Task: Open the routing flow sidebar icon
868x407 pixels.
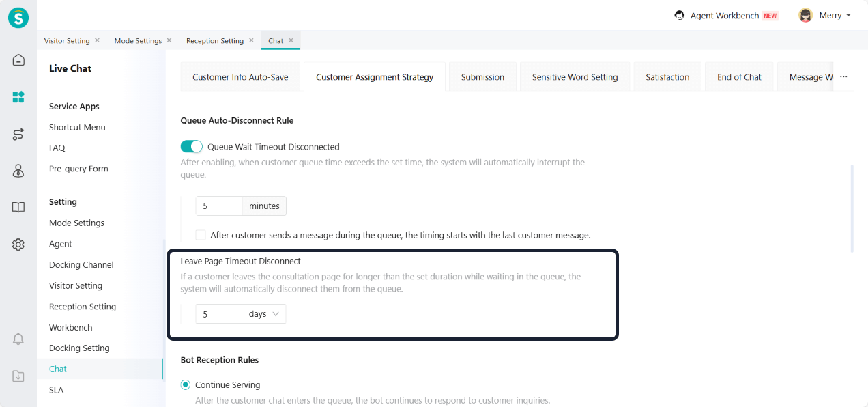Action: [18, 134]
